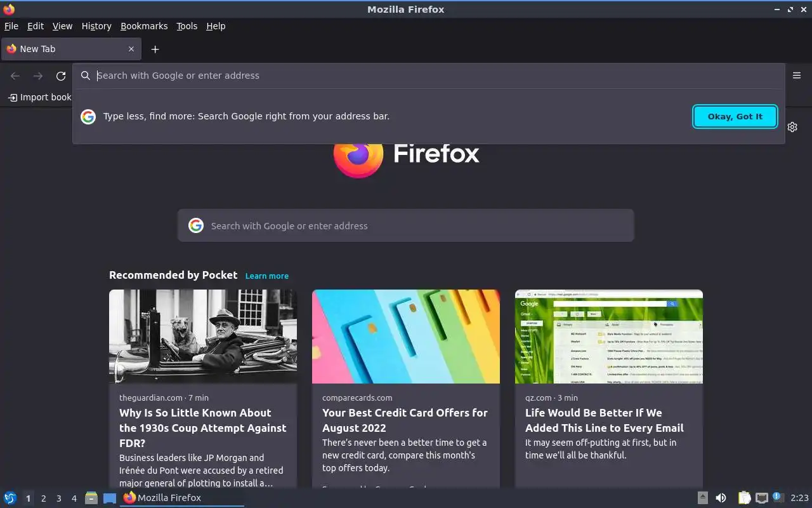Click the volume speaker tray icon
The height and width of the screenshot is (508, 812).
tap(721, 498)
